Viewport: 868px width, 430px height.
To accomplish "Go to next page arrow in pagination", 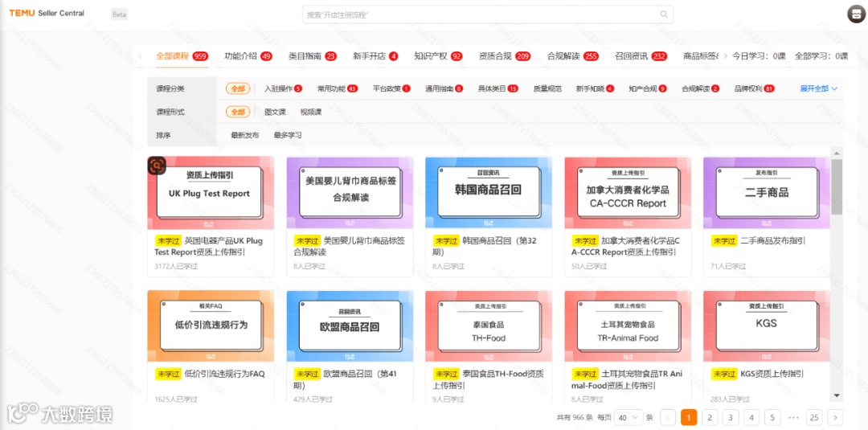I will (x=835, y=417).
